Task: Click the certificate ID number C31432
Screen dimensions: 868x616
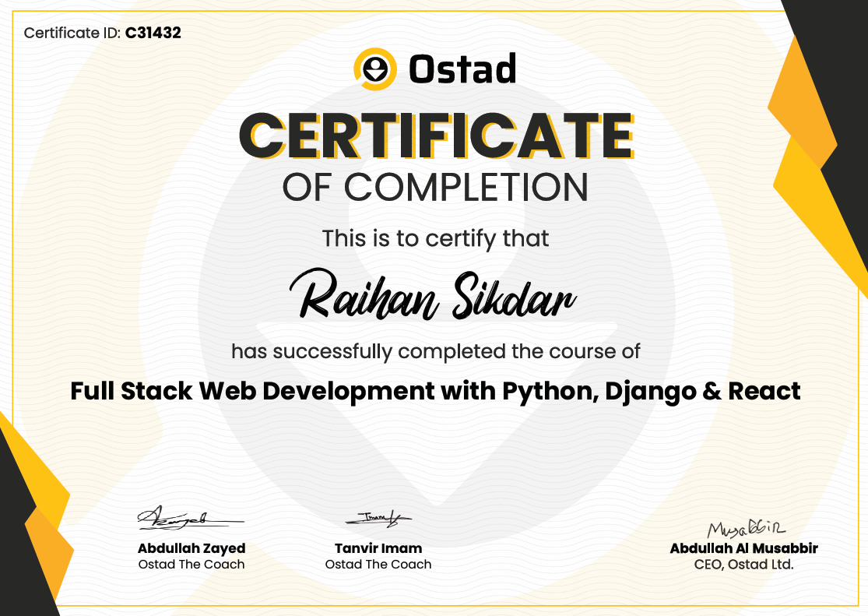Action: point(153,33)
